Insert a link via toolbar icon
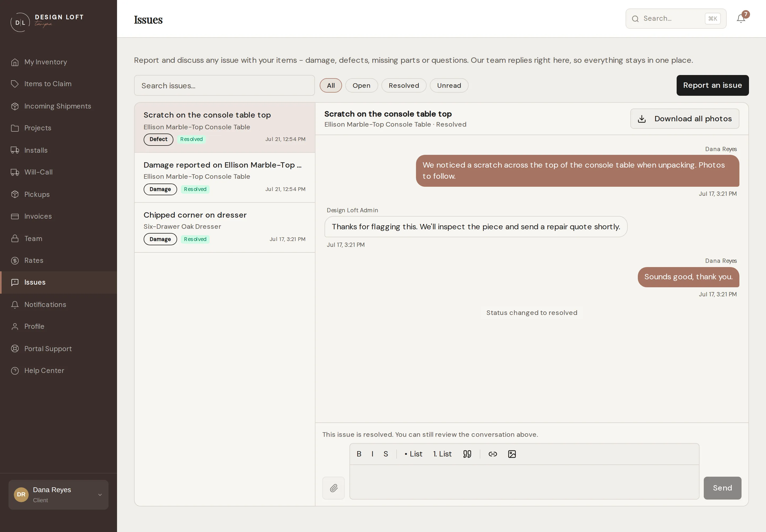Image resolution: width=766 pixels, height=532 pixels. 493,454
